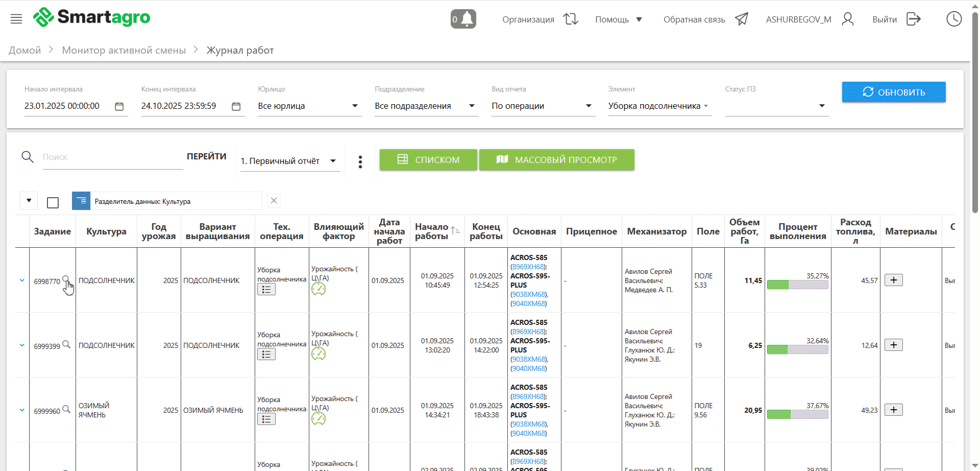The image size is (980, 471).
Task: Click the ОБНОВИТЬ button
Action: pyautogui.click(x=893, y=92)
